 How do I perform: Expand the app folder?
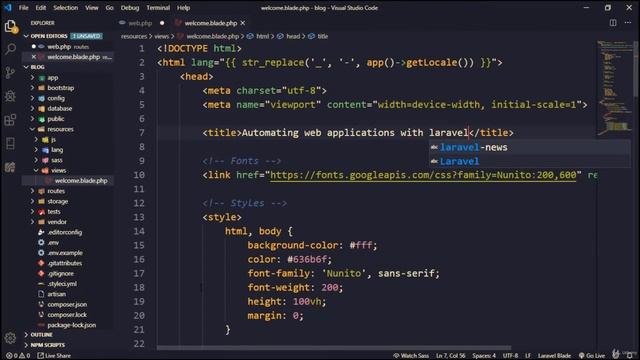[x=53, y=78]
